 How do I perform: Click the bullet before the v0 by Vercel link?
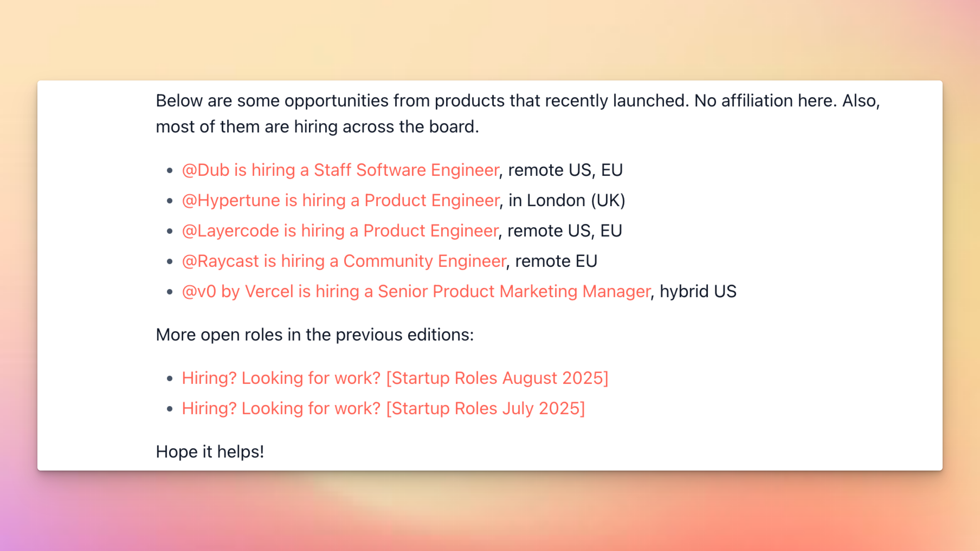click(170, 292)
